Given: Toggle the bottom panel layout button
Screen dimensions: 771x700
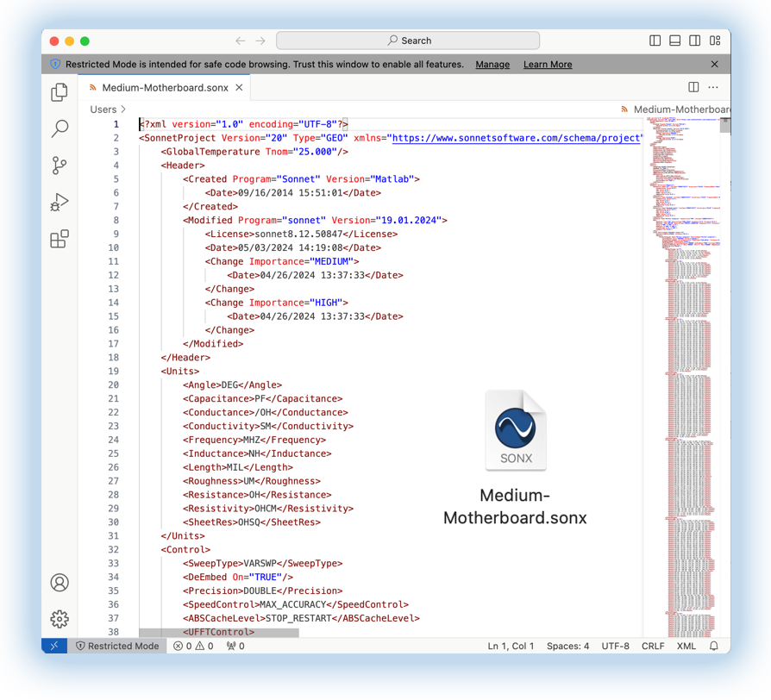Looking at the screenshot, I should [675, 41].
